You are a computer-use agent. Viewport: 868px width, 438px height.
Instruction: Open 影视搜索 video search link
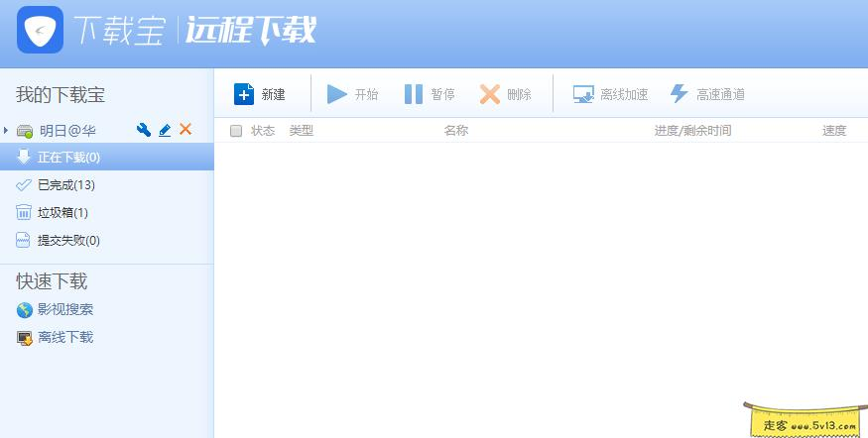pos(65,309)
